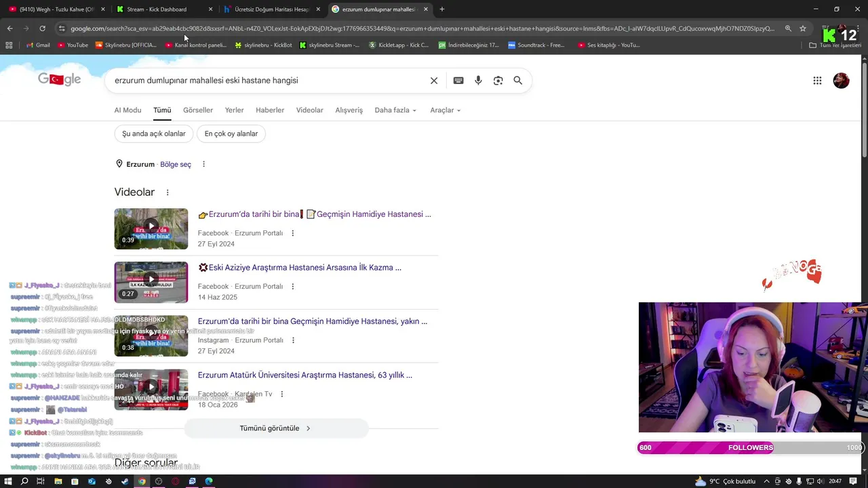Reload the current page
Image resolution: width=868 pixels, height=488 pixels.
click(x=42, y=28)
